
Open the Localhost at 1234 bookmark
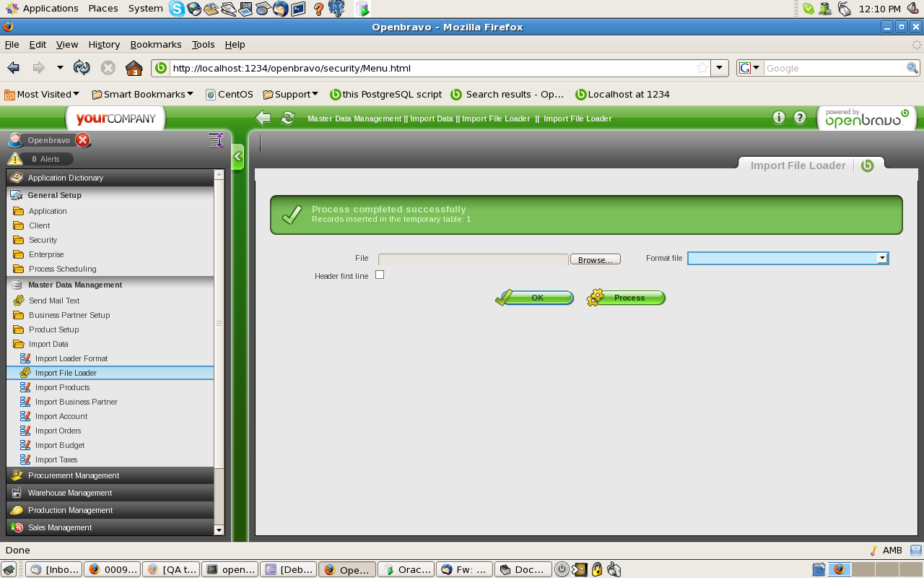tap(622, 94)
